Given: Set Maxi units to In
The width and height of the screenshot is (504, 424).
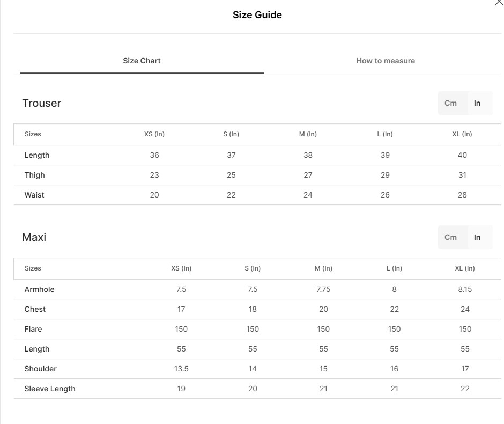Looking at the screenshot, I should click(x=477, y=237).
